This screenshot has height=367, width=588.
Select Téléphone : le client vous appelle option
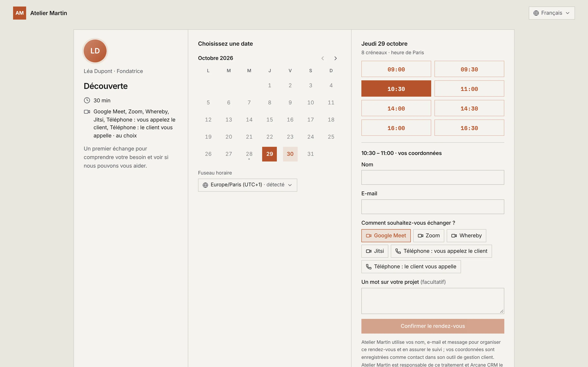pyautogui.click(x=411, y=266)
